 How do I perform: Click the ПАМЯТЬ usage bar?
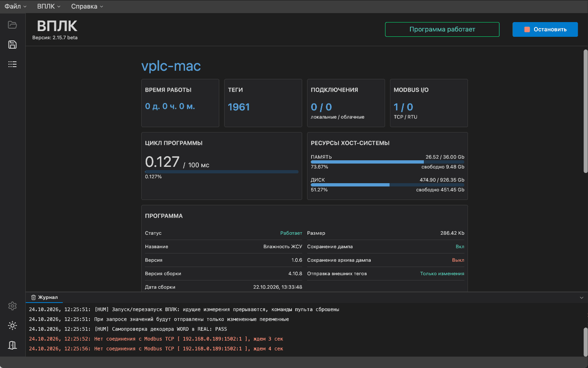388,162
